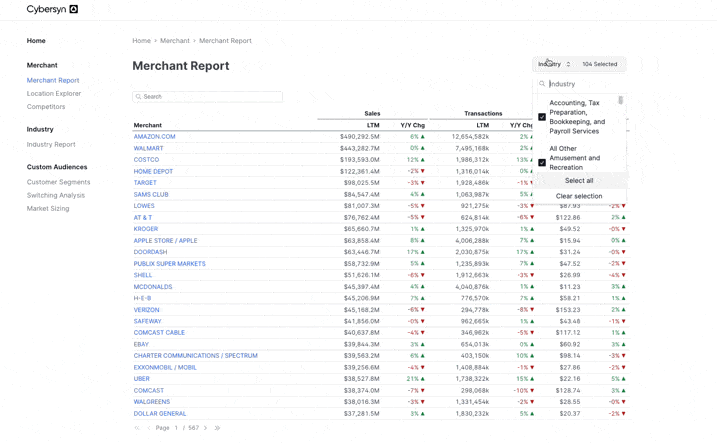Open the PUBLIX SUPER MARKETS link
The width and height of the screenshot is (717, 443).
point(170,264)
